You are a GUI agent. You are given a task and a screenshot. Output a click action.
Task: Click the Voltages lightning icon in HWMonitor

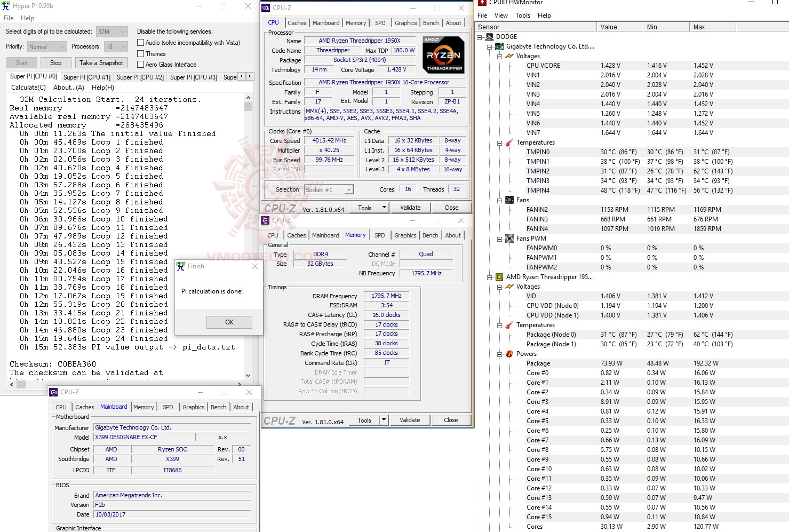(509, 55)
